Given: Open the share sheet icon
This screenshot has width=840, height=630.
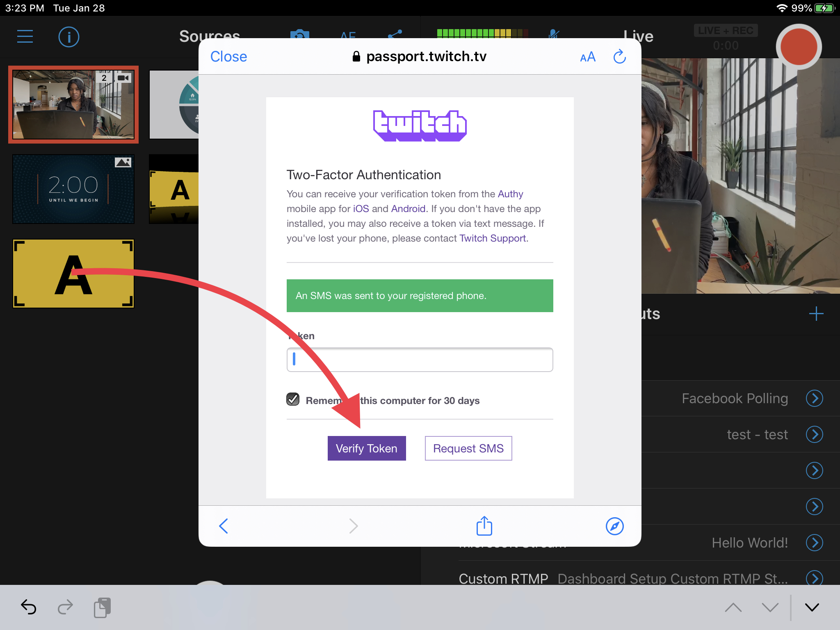Looking at the screenshot, I should [x=484, y=525].
